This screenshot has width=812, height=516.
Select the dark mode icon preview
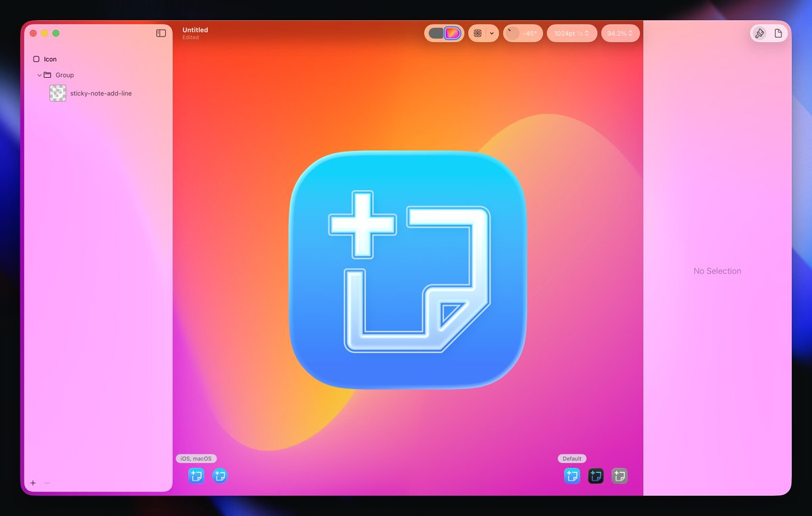[596, 475]
